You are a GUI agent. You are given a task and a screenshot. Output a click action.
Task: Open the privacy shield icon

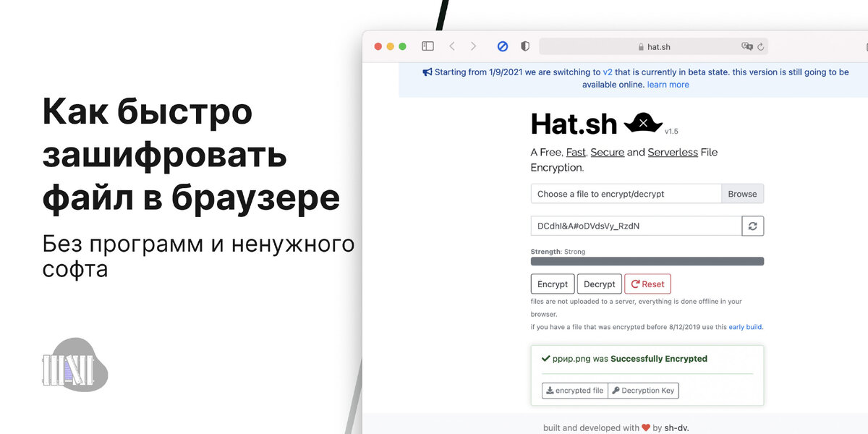pos(525,46)
